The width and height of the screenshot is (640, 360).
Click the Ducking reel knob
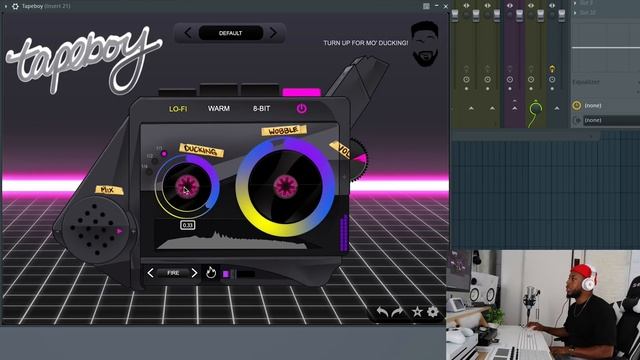187,187
